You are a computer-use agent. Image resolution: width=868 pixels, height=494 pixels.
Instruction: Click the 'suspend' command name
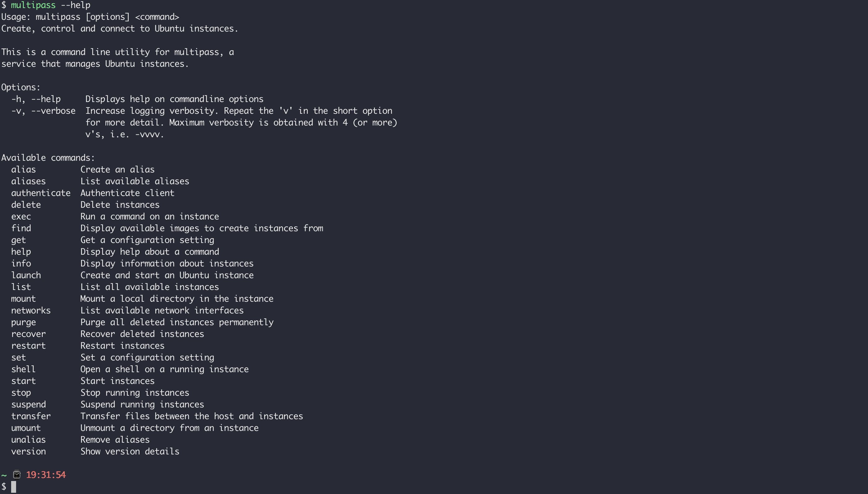(28, 404)
